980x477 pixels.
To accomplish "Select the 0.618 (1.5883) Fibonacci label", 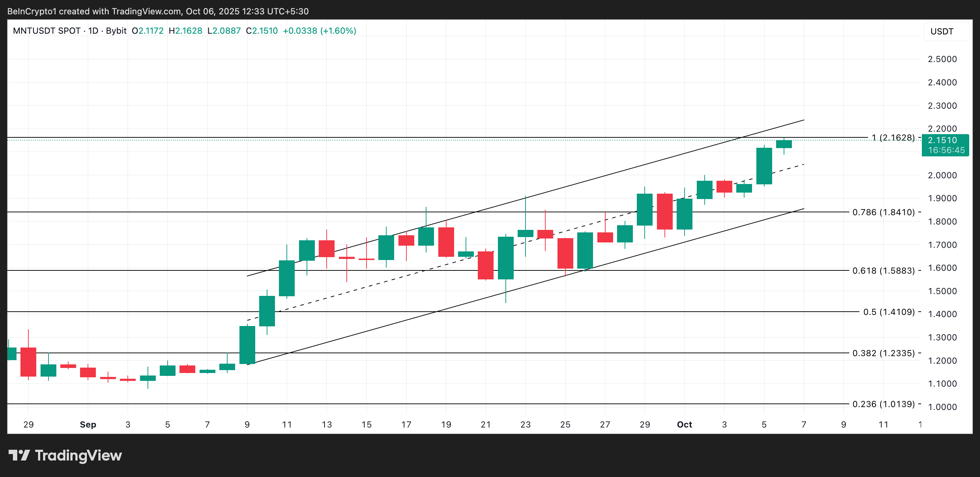I will coord(883,271).
